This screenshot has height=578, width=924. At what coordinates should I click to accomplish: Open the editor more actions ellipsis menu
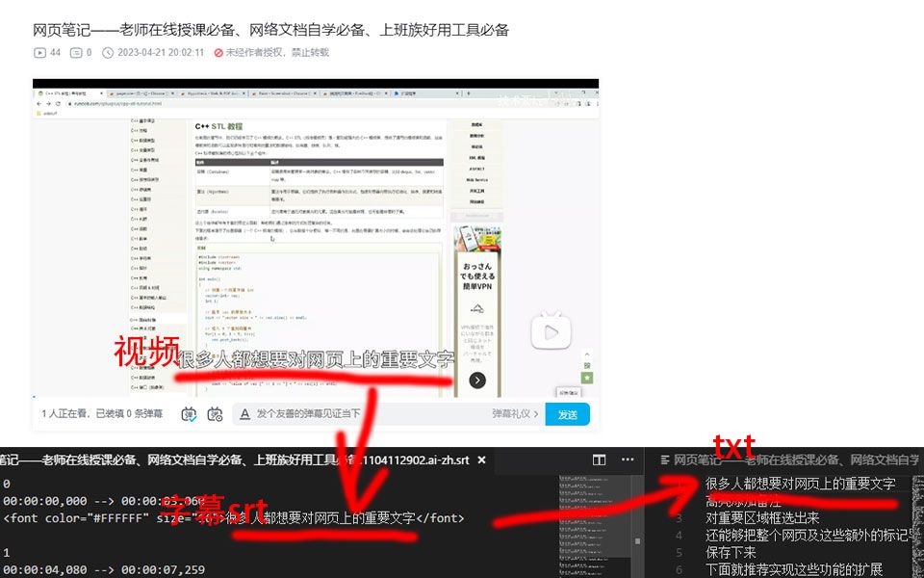point(626,460)
